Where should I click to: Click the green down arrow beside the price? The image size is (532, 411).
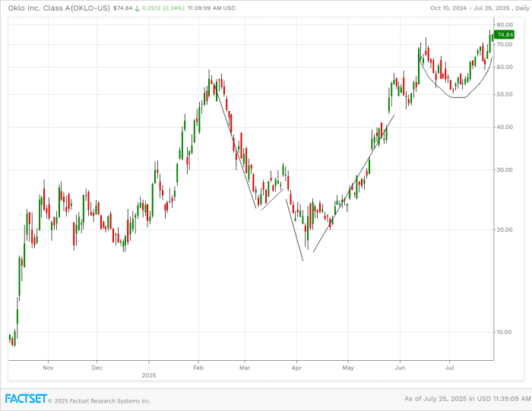(x=137, y=8)
